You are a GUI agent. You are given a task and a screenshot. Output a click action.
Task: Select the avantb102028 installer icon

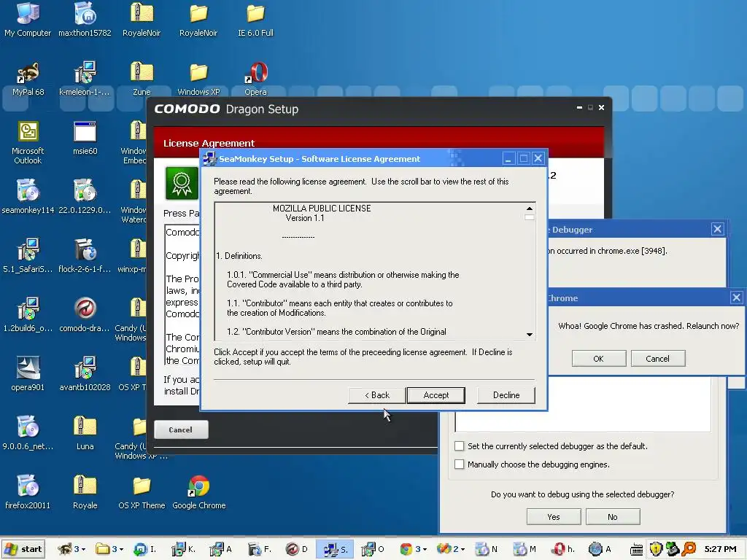click(85, 373)
